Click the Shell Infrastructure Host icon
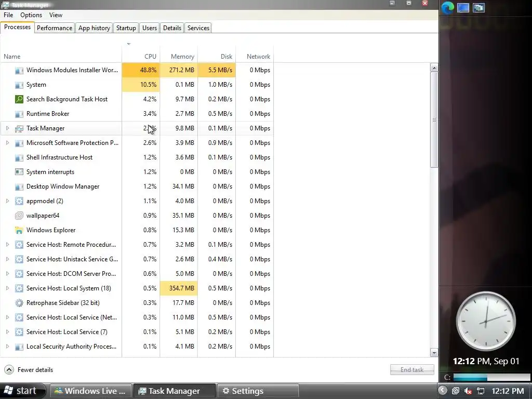532x399 pixels. 19,157
